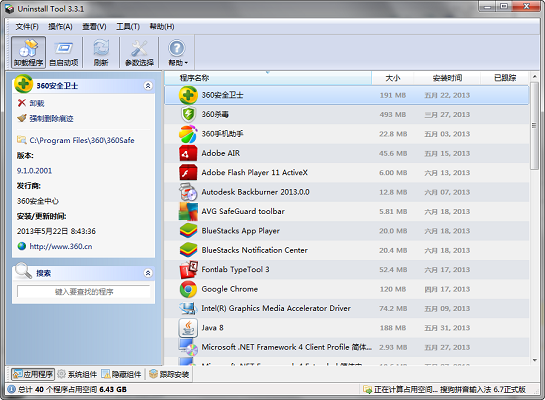
Task: Select the Java 8 program name
Action: point(212,328)
